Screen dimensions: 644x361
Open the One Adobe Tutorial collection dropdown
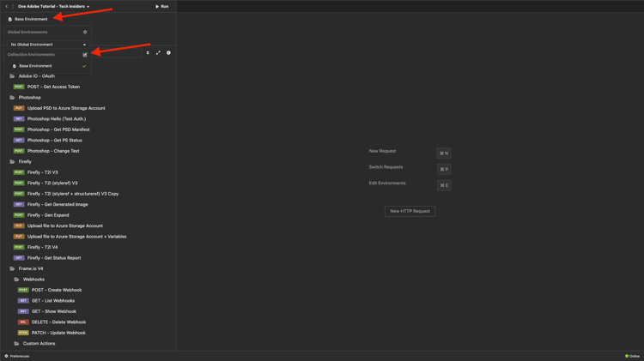[x=53, y=7]
